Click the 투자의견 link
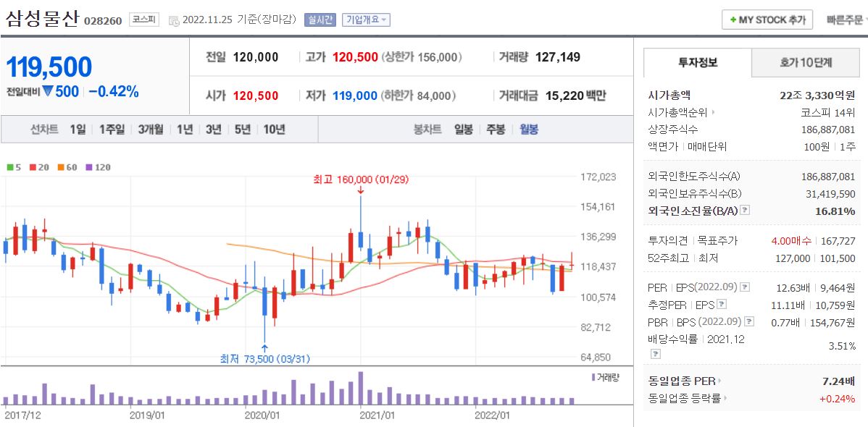868x427 pixels. pyautogui.click(x=667, y=241)
